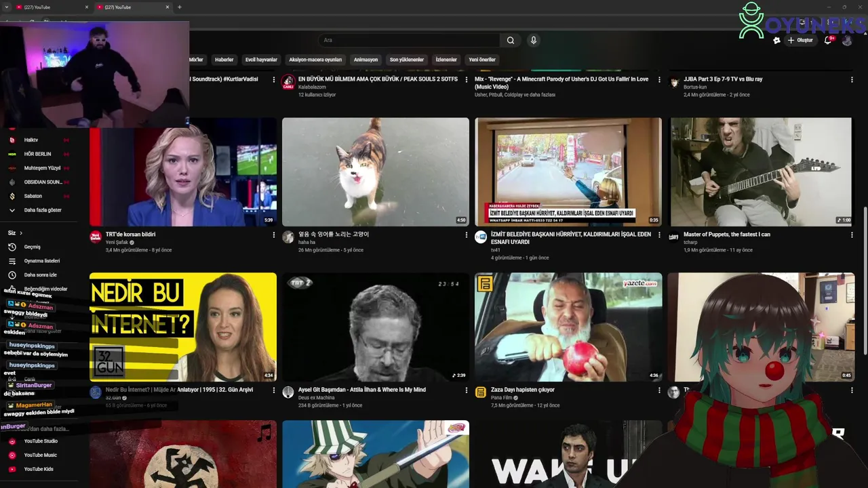Select the Evcil hayvanlar filter chip

click(261, 60)
